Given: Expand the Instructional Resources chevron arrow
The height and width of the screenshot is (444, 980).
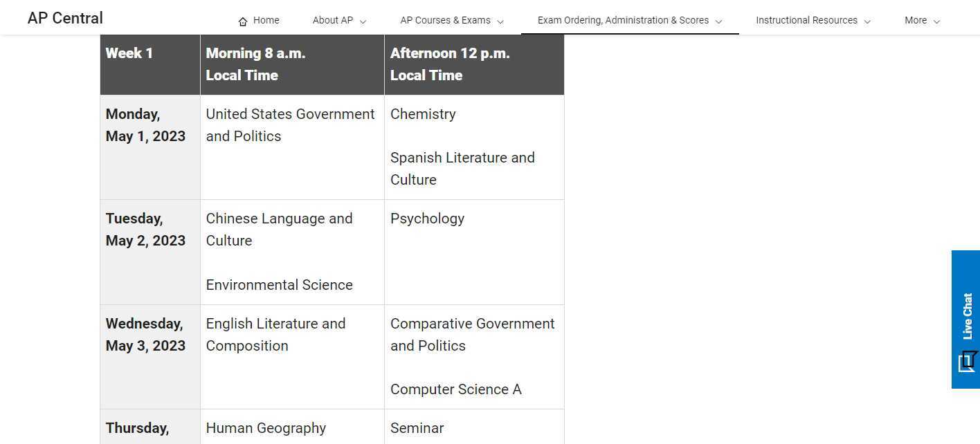Looking at the screenshot, I should (867, 21).
